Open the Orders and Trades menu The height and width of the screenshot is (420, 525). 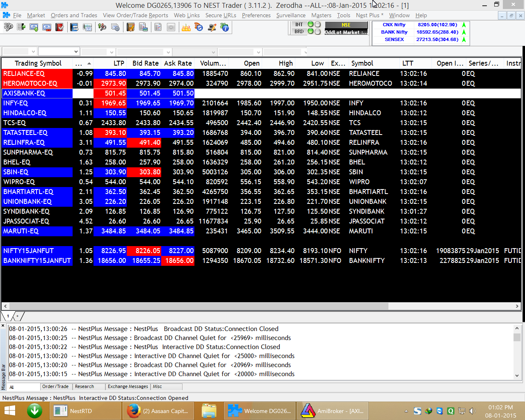[74, 15]
